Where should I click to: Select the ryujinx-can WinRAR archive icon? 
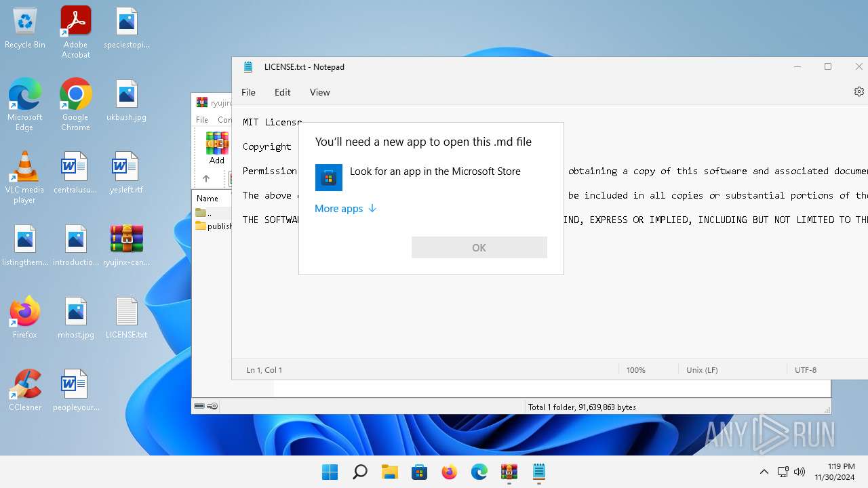point(127,245)
